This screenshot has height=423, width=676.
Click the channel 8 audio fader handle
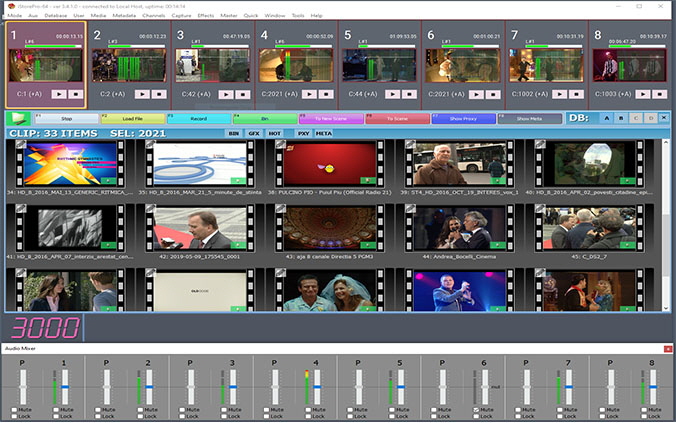pos(653,387)
